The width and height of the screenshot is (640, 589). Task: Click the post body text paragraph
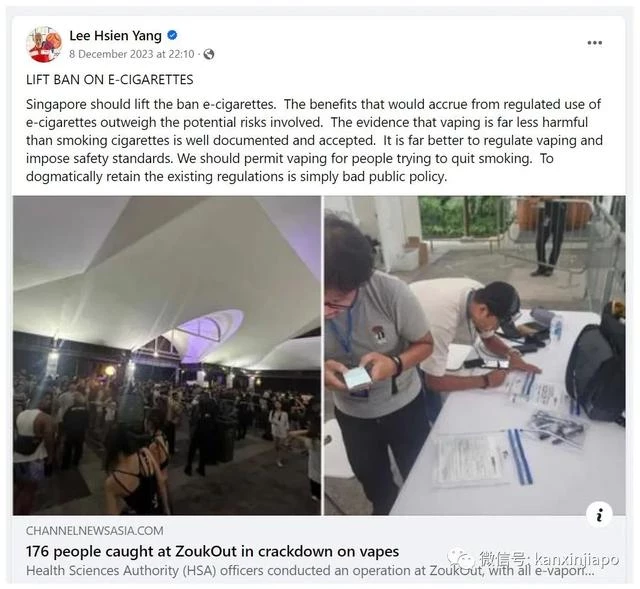pyautogui.click(x=314, y=140)
